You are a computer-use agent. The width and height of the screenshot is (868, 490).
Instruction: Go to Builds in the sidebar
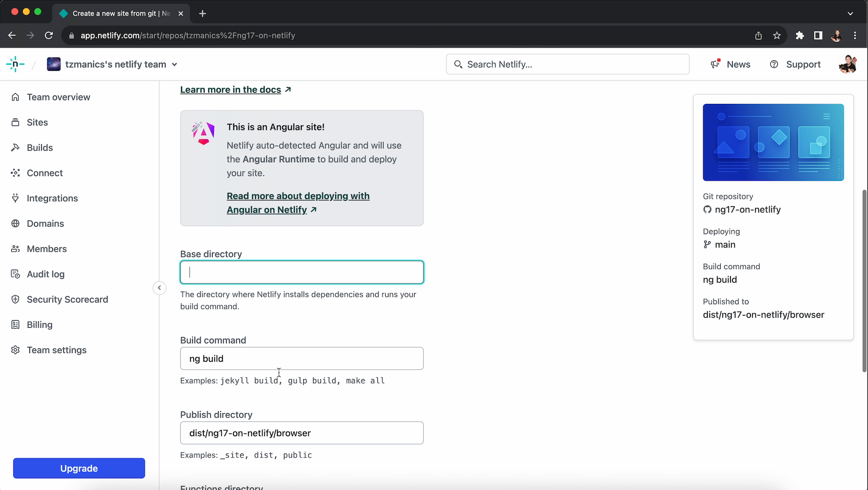[x=40, y=148]
